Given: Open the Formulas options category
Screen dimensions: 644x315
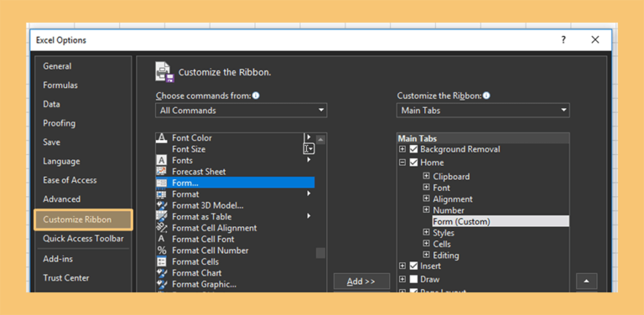Looking at the screenshot, I should 60,85.
